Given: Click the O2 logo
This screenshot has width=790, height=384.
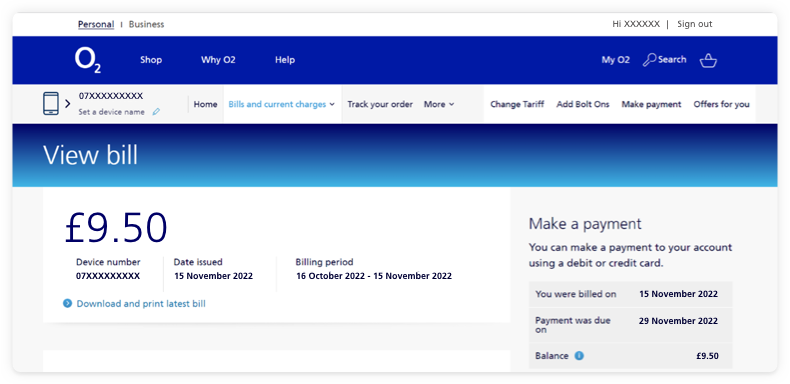Looking at the screenshot, I should [88, 60].
